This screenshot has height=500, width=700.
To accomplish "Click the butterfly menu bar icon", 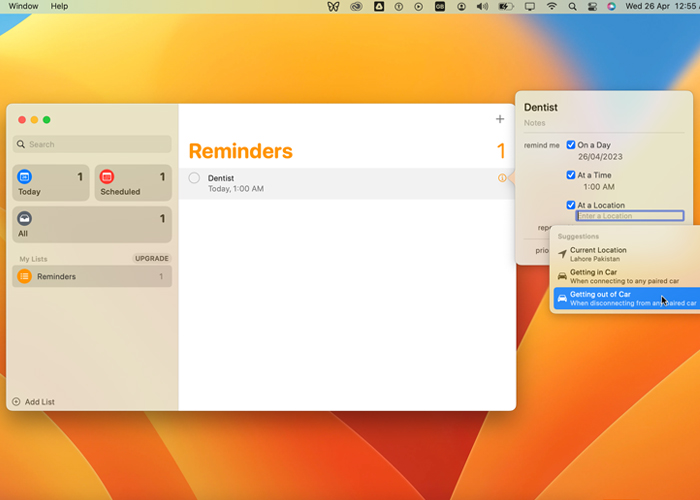I will tap(333, 6).
